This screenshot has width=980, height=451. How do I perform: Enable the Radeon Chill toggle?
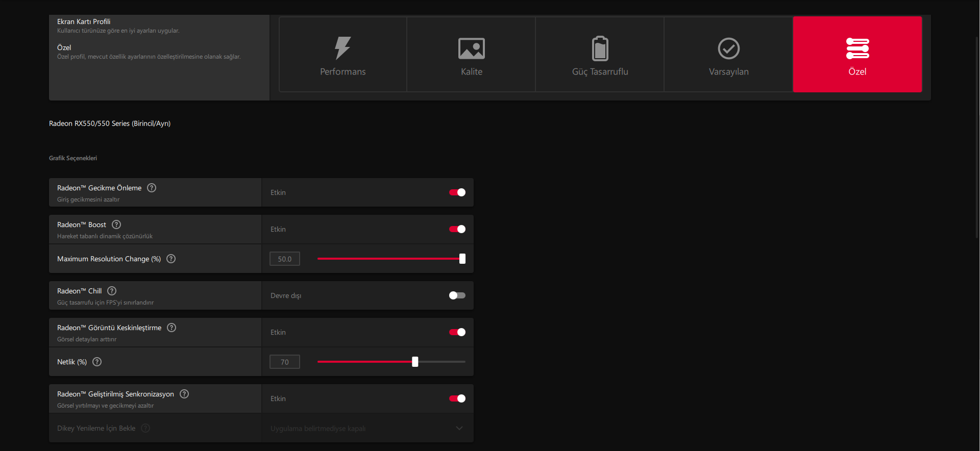(457, 295)
